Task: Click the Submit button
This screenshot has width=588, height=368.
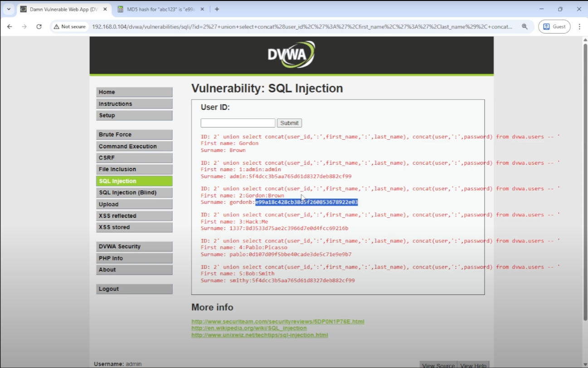Action: (x=289, y=123)
